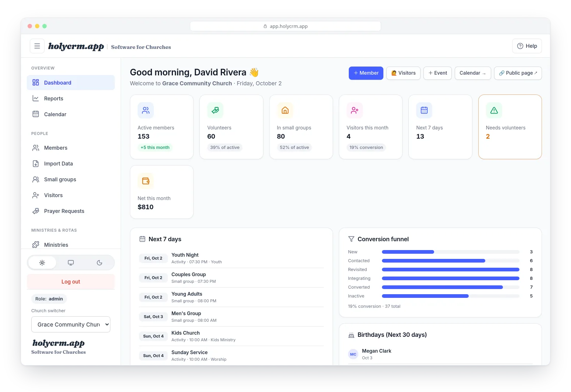This screenshot has height=392, width=571.
Task: Open Visitors in the sidebar
Action: point(71,195)
